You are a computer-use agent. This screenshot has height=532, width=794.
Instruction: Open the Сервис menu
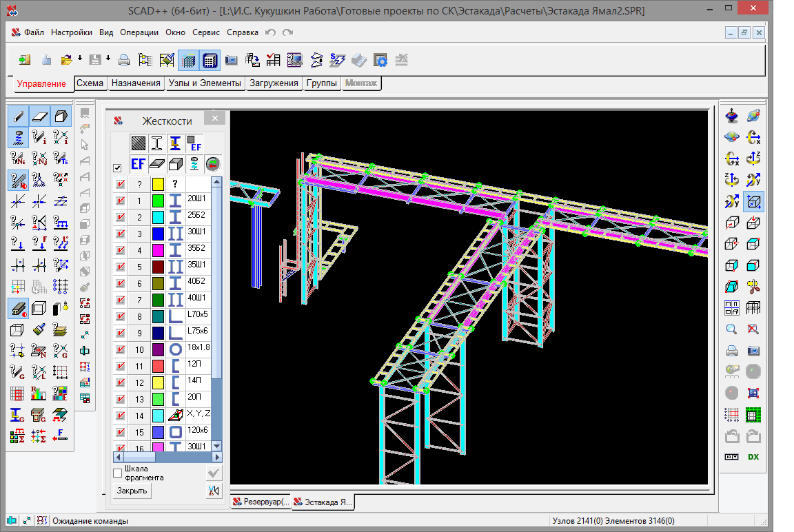[206, 32]
